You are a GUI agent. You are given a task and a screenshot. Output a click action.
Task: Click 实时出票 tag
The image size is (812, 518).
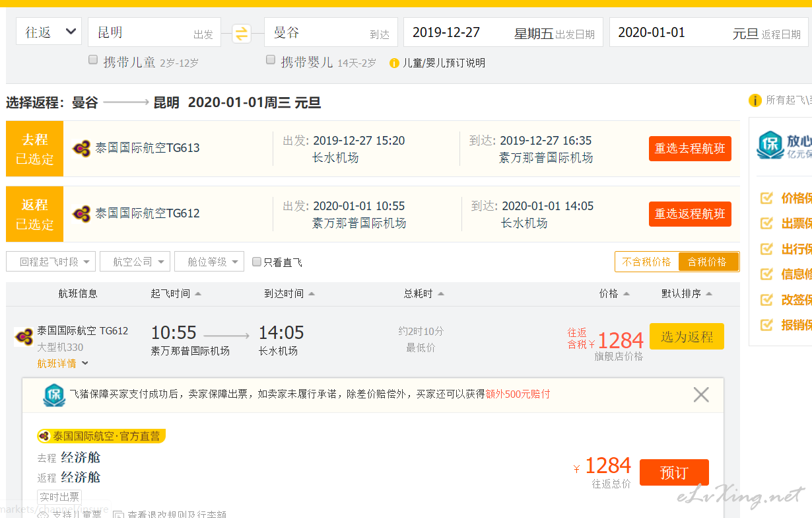59,497
